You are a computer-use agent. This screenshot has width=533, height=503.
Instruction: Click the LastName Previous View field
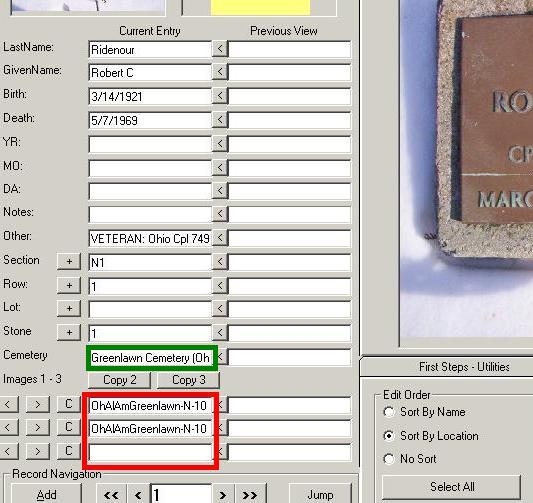click(x=290, y=49)
